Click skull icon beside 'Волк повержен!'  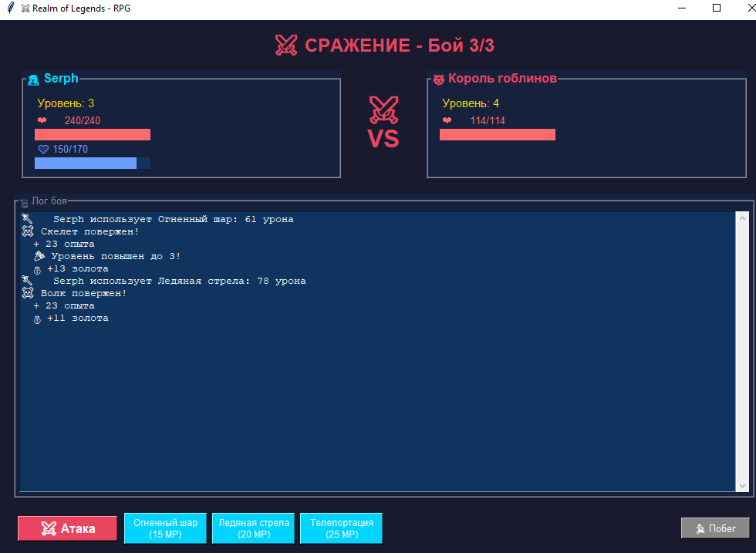(28, 293)
